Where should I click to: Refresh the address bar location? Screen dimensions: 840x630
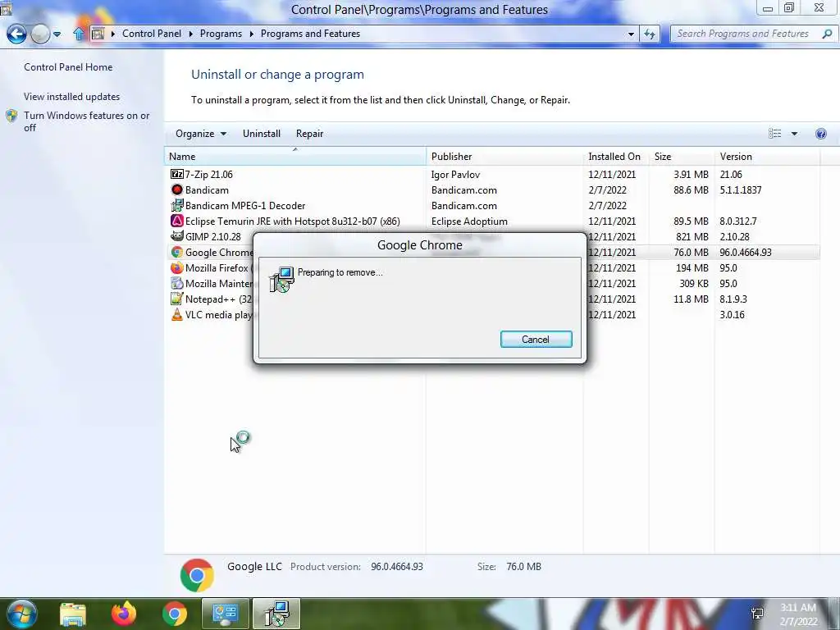click(x=650, y=34)
